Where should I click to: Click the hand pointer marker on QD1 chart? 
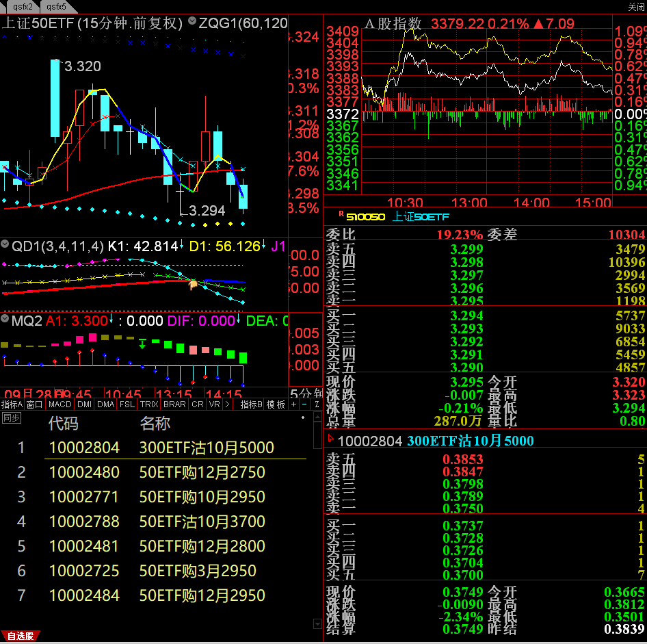pos(193,285)
